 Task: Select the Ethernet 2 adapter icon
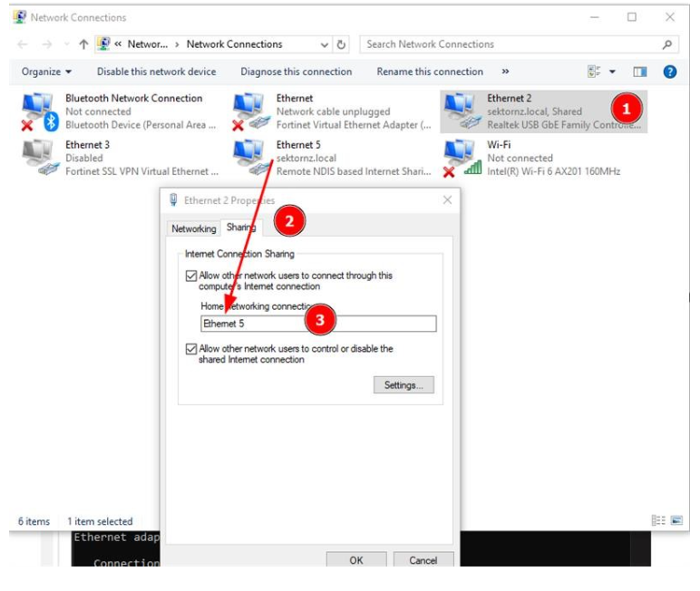462,111
